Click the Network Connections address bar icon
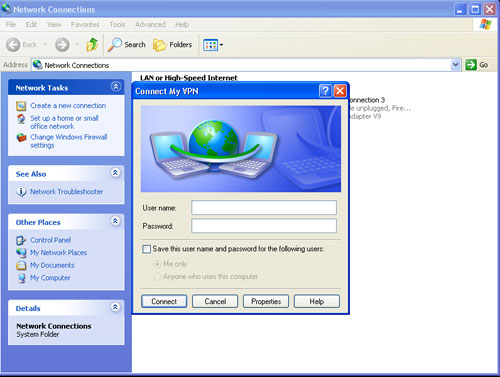 [37, 64]
